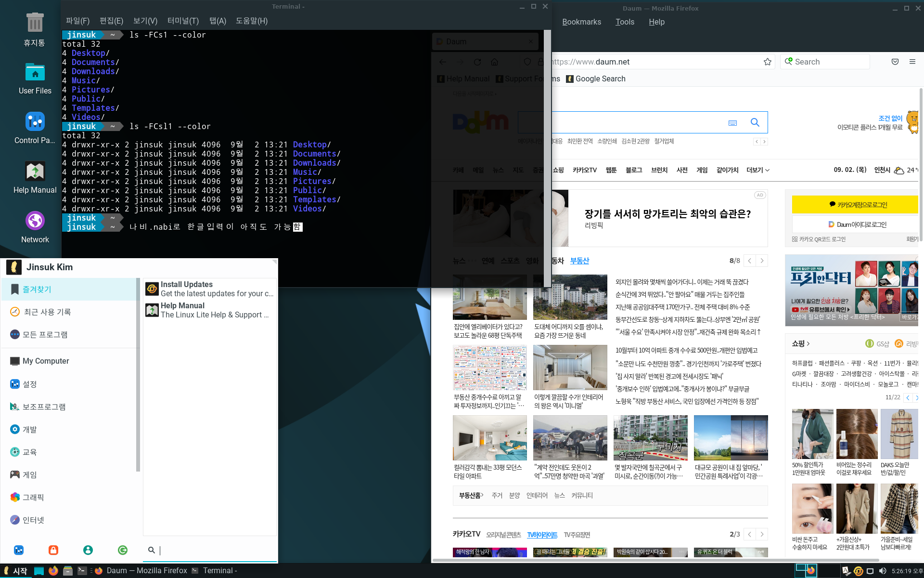Select the TV하이라이트 tab in 카카오TV
This screenshot has width=924, height=578.
pos(542,535)
